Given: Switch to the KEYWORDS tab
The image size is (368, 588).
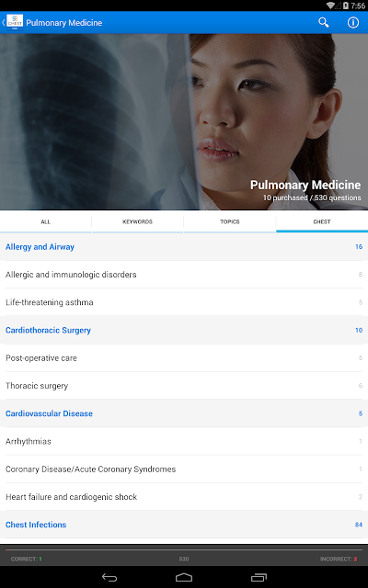Looking at the screenshot, I should click(x=137, y=221).
